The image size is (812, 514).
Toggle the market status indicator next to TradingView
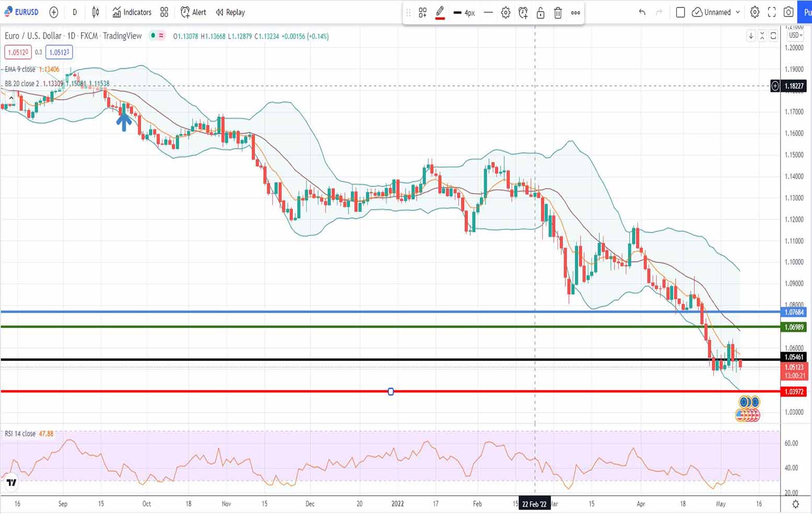click(153, 36)
